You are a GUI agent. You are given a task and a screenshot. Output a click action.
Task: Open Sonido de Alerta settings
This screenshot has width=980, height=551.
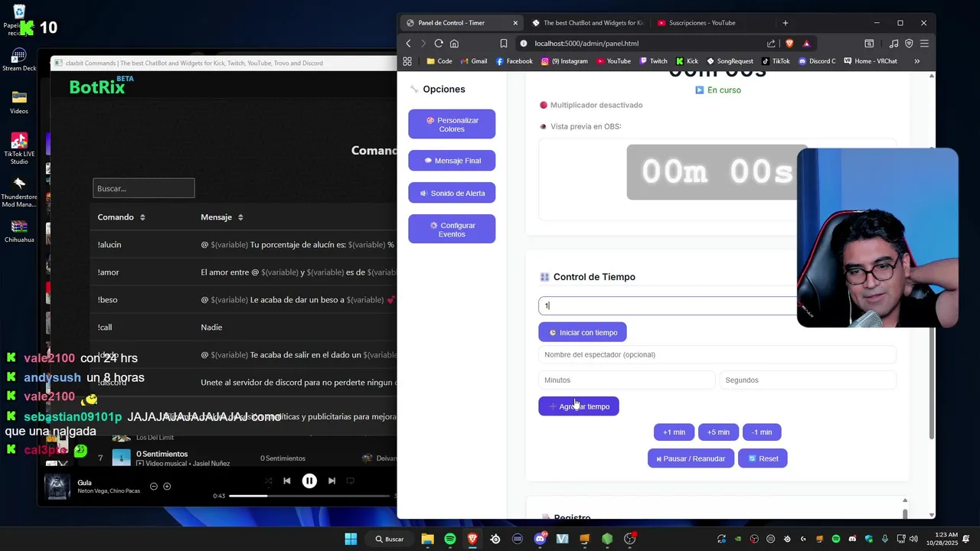[452, 193]
